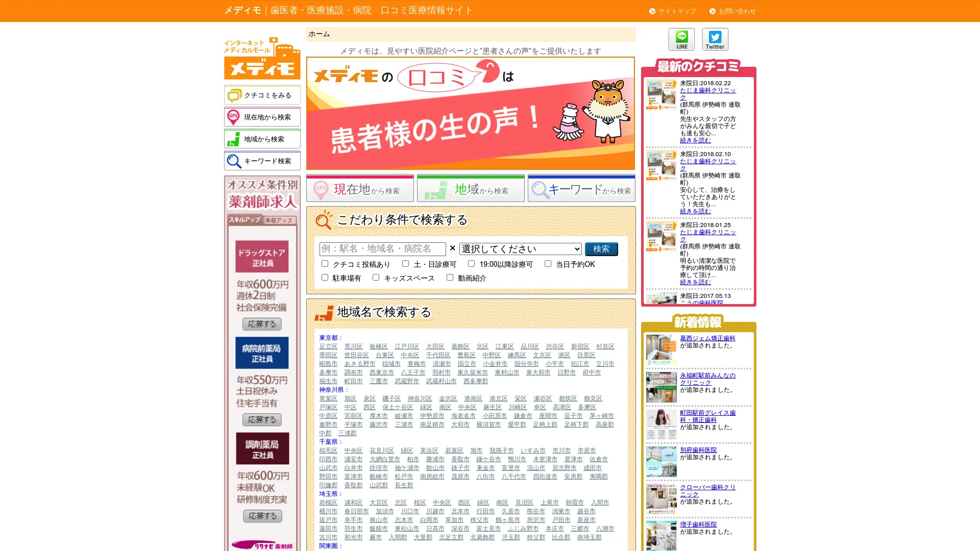This screenshot has height=551, width=980.
Task: Open 永福町駅前みんなのクリニック link
Action: (x=707, y=380)
